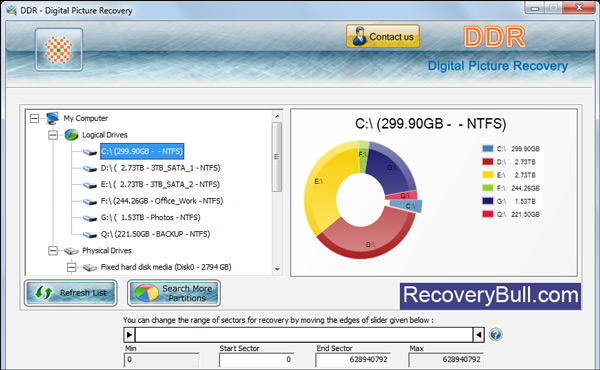Collapse the My Computer tree node
600x370 pixels.
coord(34,118)
